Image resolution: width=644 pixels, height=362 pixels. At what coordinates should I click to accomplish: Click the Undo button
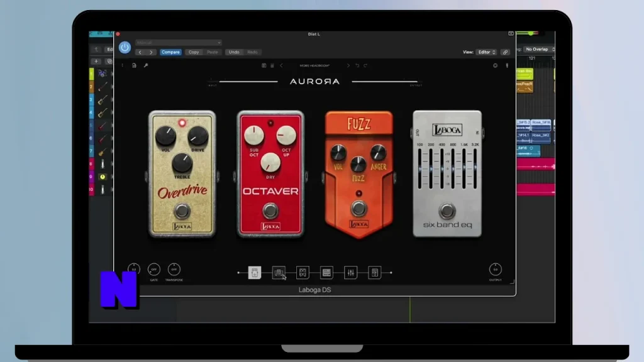pos(234,52)
